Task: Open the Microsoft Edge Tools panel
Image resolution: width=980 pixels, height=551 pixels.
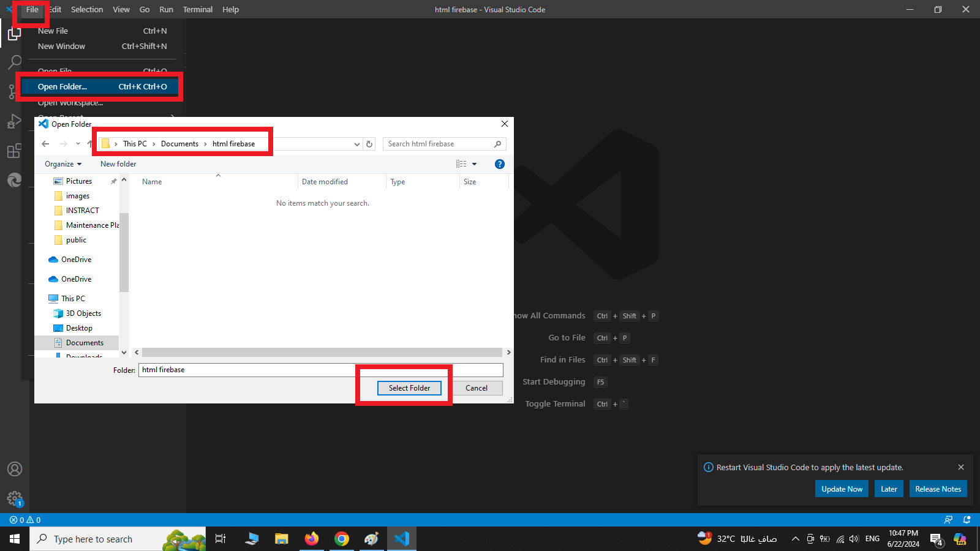Action: 14,180
